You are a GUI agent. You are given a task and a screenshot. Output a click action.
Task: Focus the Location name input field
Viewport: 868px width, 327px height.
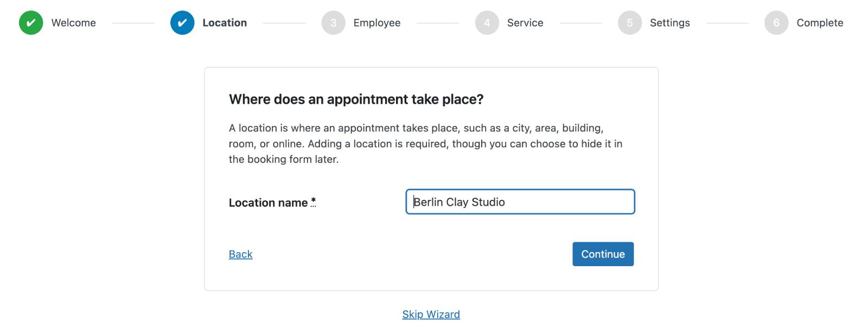point(520,202)
